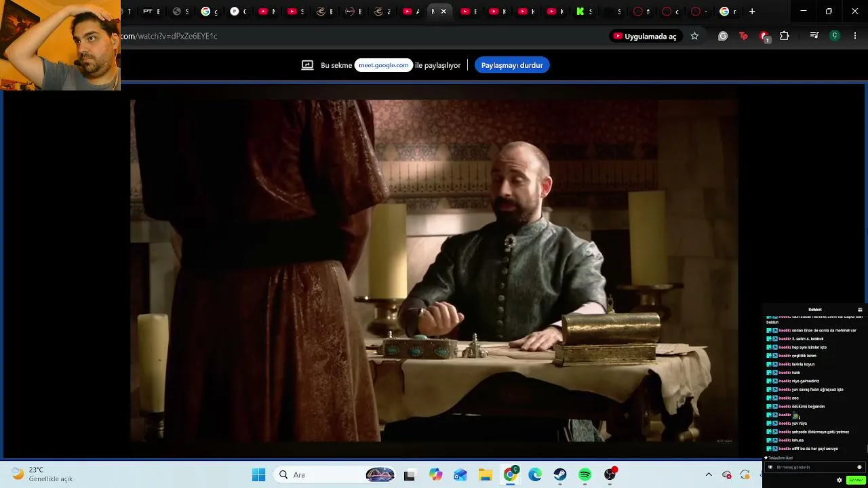868x488 pixels.
Task: Click the chat message 'lavinia koyun'
Action: tap(803, 364)
